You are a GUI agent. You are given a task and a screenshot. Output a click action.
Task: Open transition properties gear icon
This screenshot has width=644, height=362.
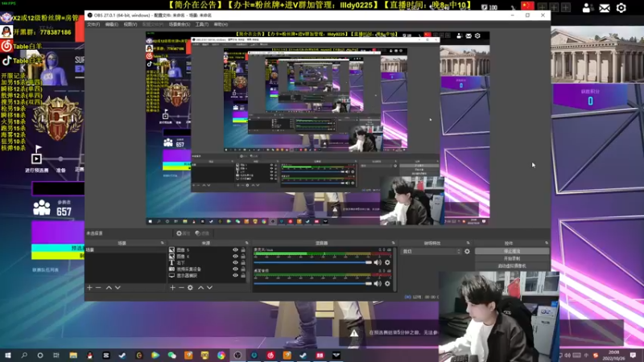click(468, 252)
